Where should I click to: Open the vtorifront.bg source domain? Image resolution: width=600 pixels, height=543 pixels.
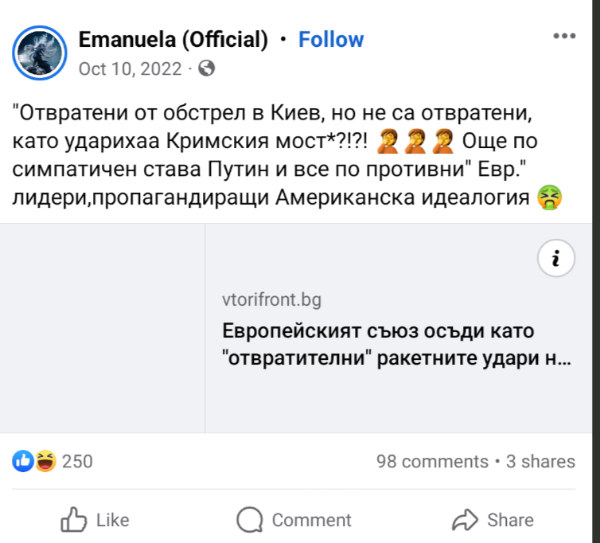272,300
